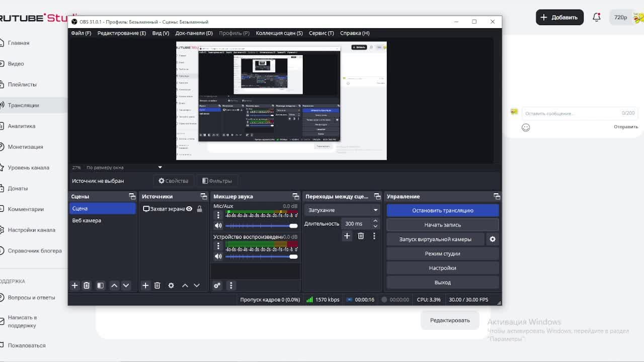Open source Фильтры button
Screen dimensions: 644x362
[217, 181]
